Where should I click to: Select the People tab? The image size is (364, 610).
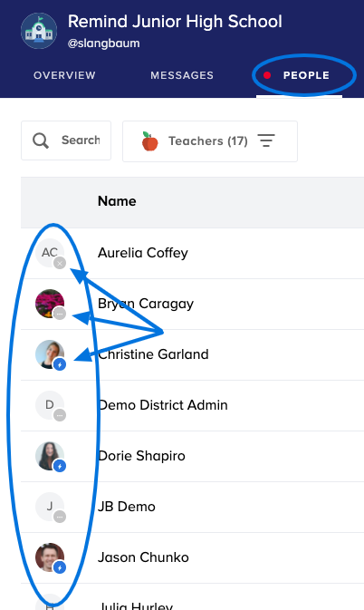(x=306, y=75)
